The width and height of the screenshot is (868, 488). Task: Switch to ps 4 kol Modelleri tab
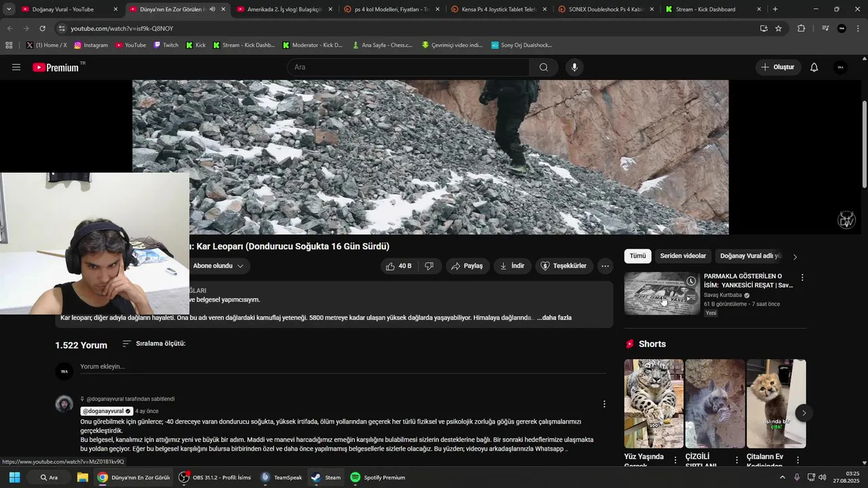[x=391, y=9]
